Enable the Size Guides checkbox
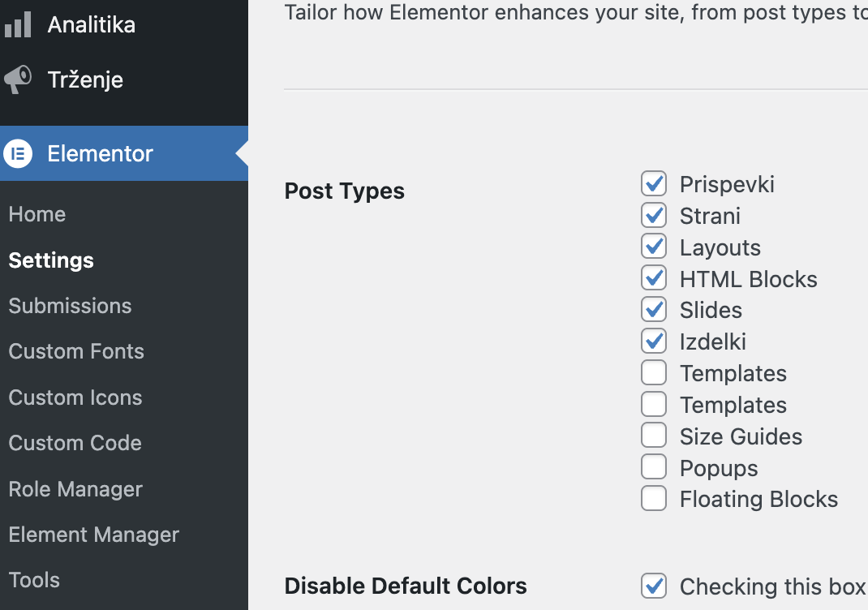 (x=654, y=436)
